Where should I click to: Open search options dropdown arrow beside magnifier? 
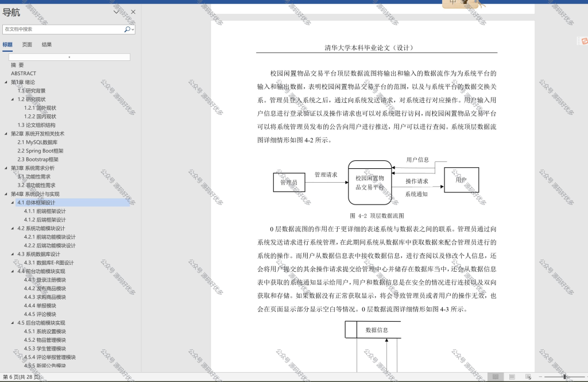click(x=133, y=29)
